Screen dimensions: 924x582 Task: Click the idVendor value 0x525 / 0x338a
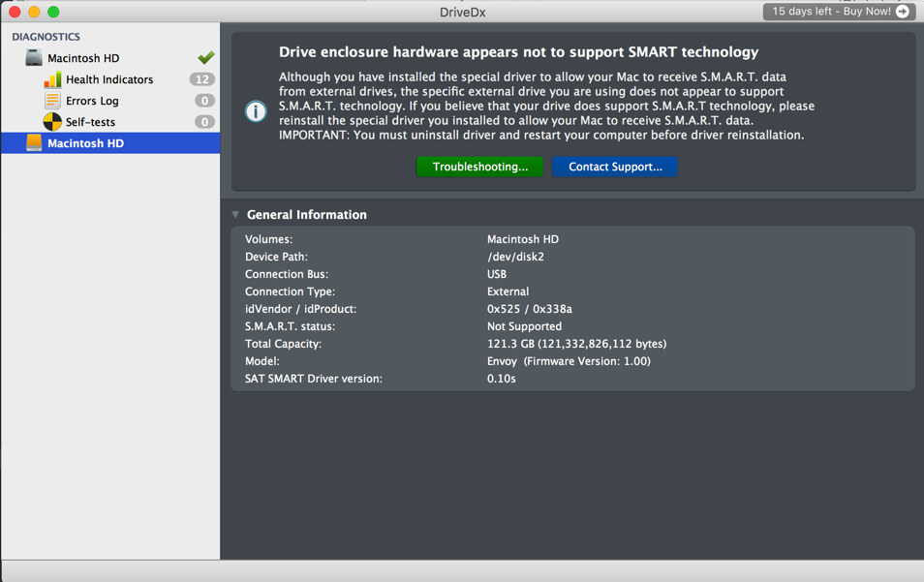530,309
